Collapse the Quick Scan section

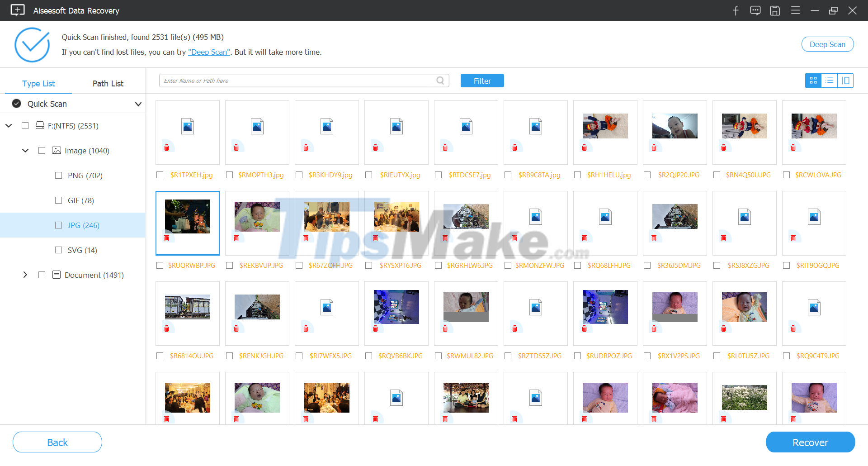pyautogui.click(x=138, y=104)
